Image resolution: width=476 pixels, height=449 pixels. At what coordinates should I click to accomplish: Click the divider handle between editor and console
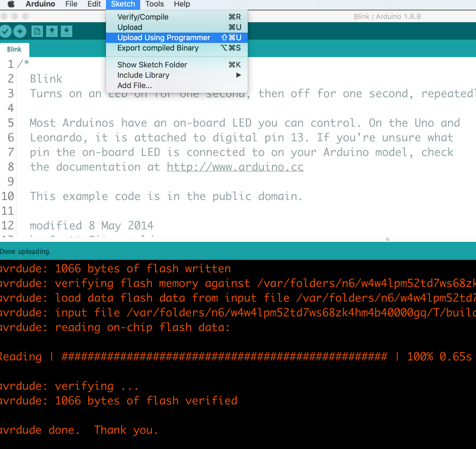(x=387, y=239)
